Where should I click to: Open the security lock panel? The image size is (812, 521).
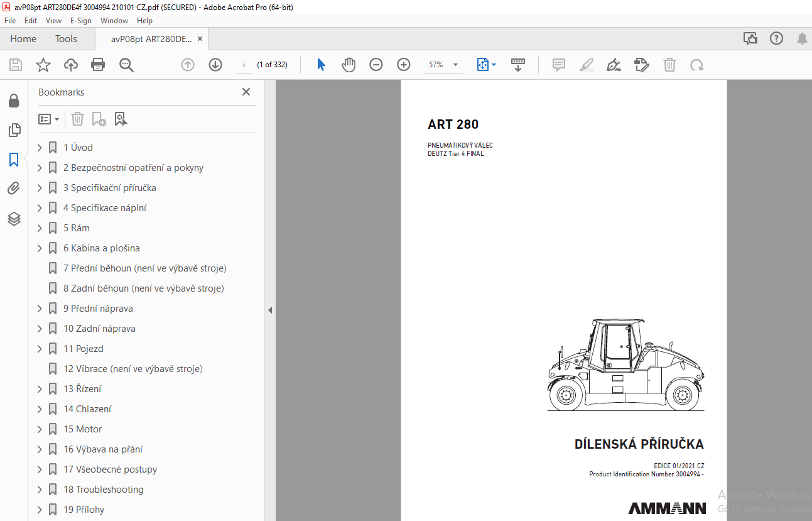[14, 101]
